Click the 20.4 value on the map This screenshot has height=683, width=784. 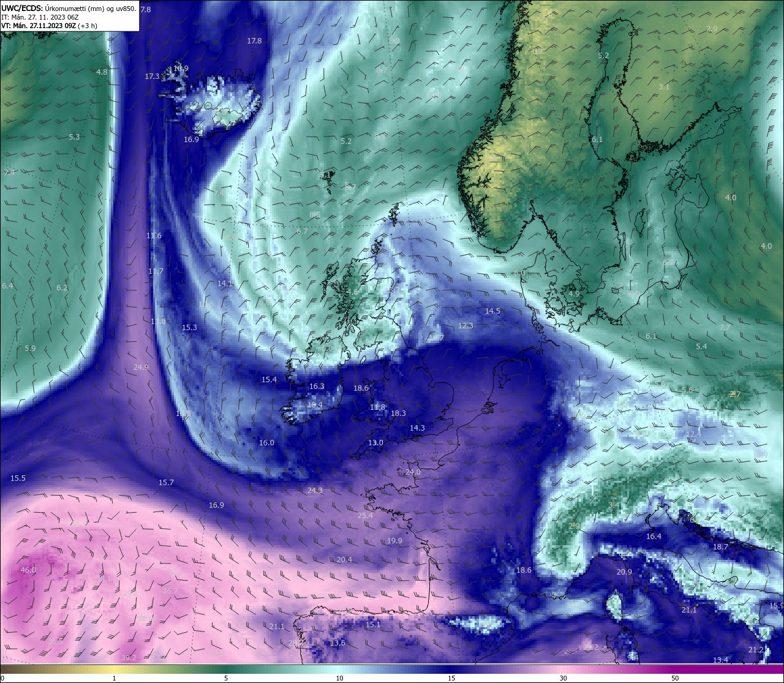[x=344, y=560]
